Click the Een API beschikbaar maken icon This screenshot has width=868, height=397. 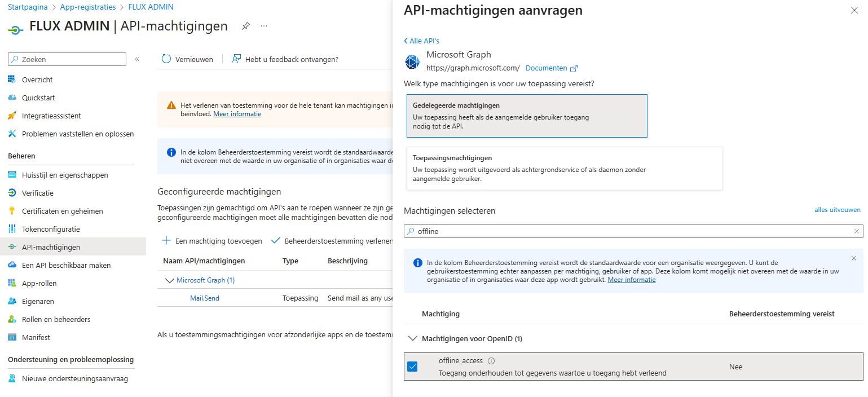coord(12,265)
